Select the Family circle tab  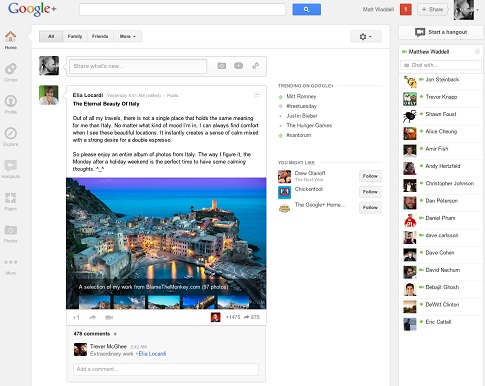(75, 36)
